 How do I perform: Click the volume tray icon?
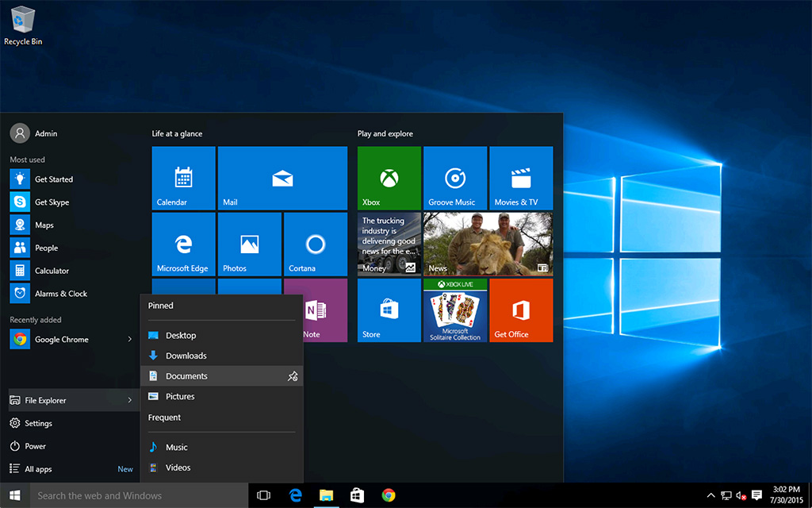point(741,495)
